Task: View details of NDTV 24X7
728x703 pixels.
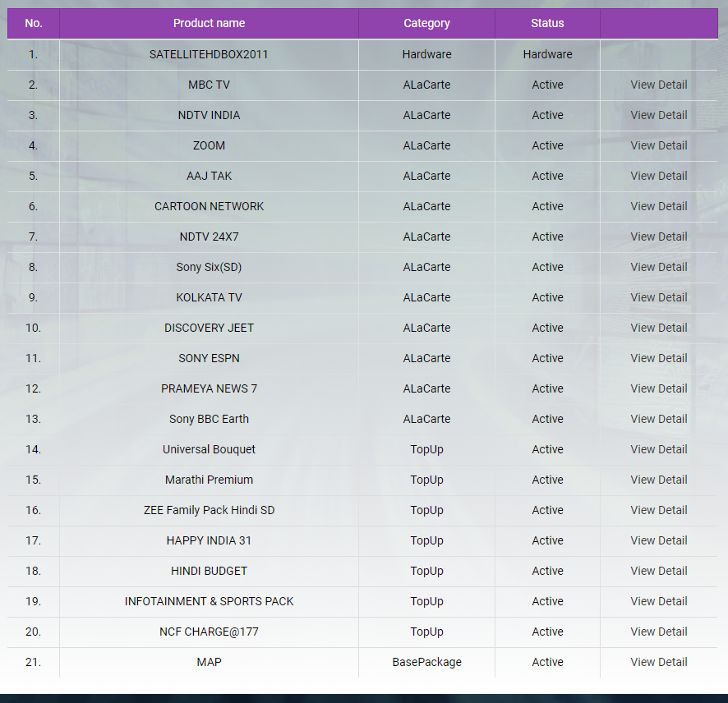Action: click(658, 237)
